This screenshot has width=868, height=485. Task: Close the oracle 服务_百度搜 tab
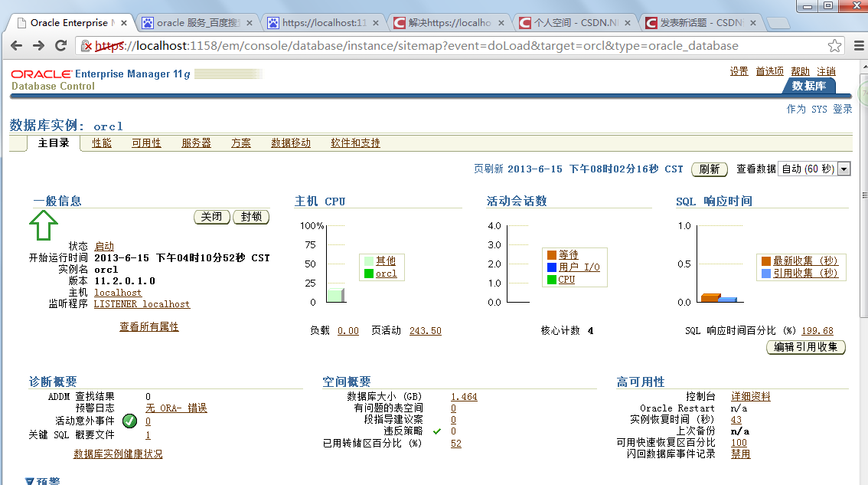coord(250,23)
